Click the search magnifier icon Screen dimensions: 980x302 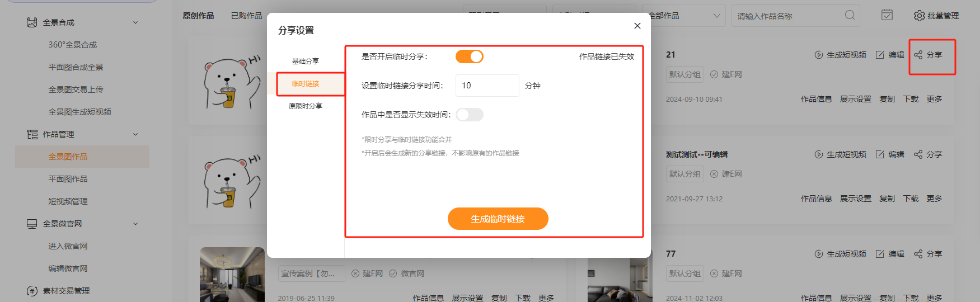850,15
